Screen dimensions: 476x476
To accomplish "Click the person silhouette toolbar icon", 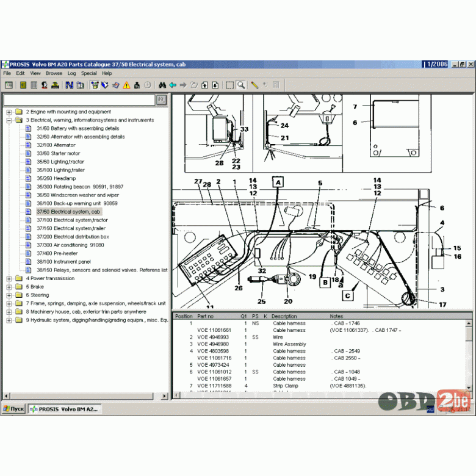I will 45,85.
